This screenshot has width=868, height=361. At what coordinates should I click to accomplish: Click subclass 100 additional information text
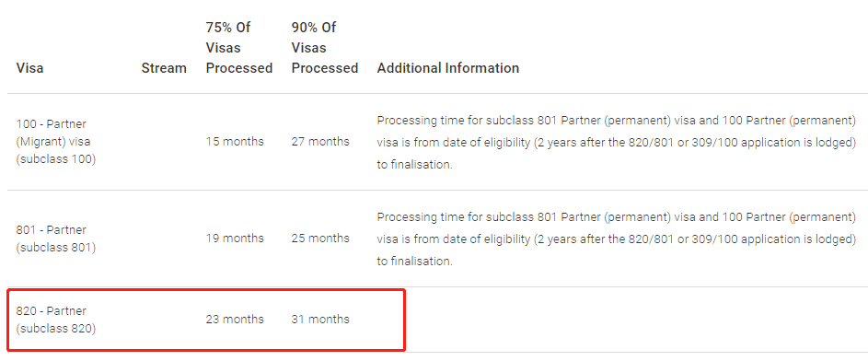(x=617, y=142)
